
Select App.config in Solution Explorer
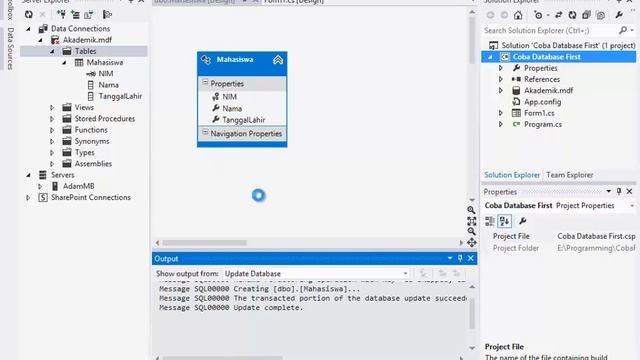click(542, 102)
